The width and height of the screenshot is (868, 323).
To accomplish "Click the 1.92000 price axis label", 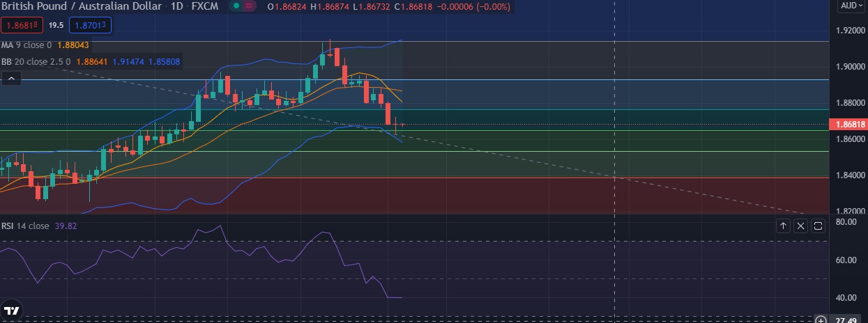I will point(849,31).
